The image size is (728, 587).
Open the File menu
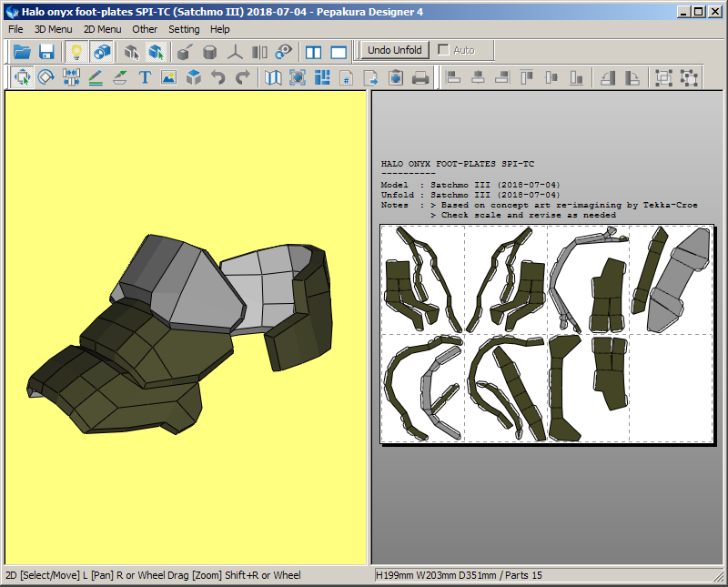tap(15, 29)
